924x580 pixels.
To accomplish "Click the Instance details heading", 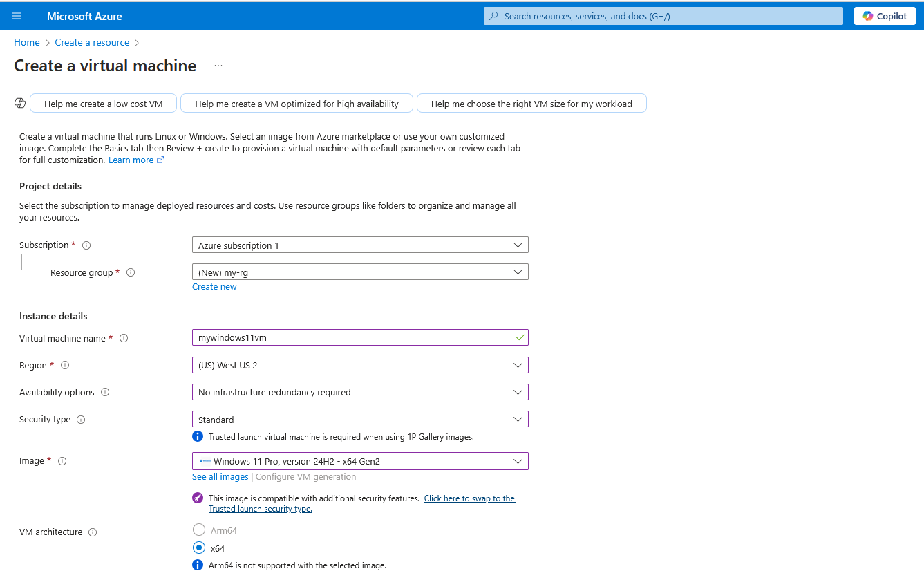I will tap(53, 316).
